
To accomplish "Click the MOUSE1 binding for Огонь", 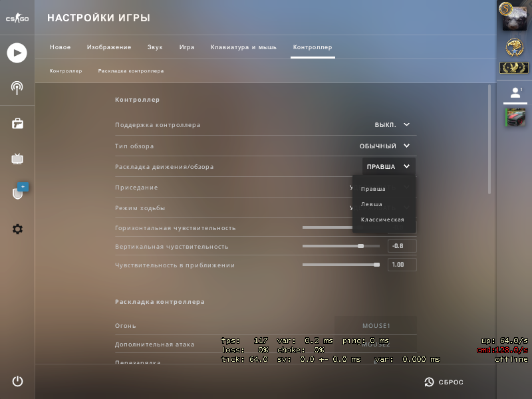I will click(x=376, y=326).
